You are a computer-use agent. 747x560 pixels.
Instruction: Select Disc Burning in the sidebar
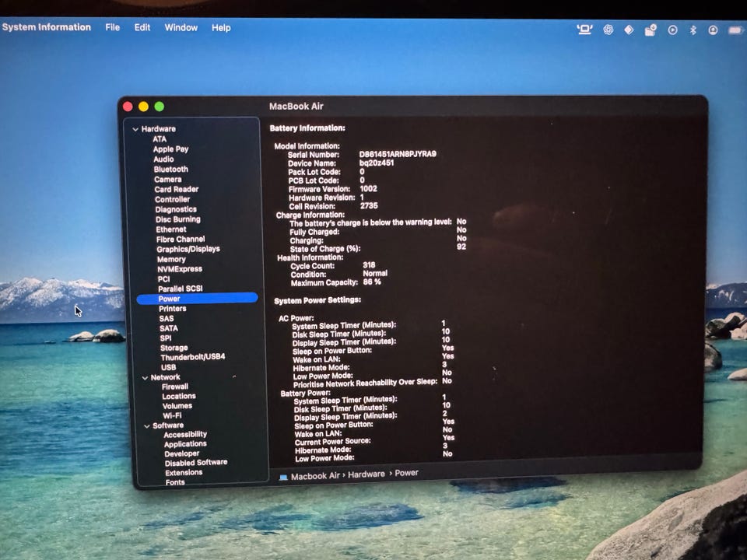(177, 219)
